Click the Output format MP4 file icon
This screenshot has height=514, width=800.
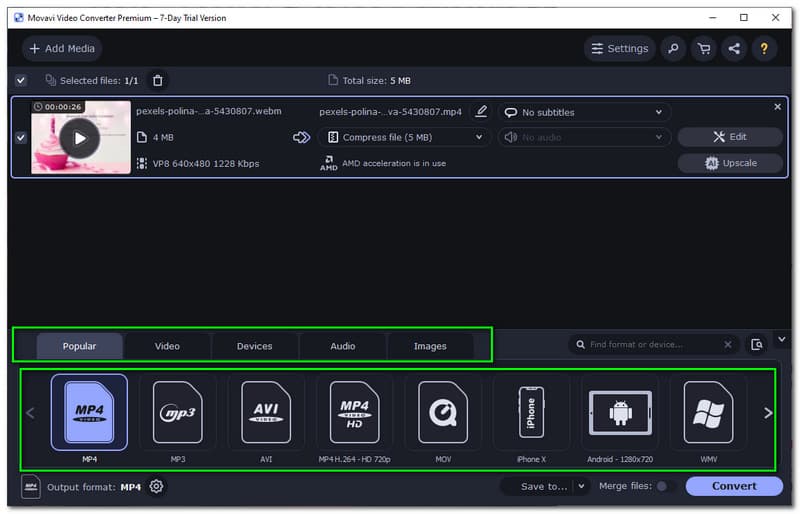pyautogui.click(x=31, y=486)
